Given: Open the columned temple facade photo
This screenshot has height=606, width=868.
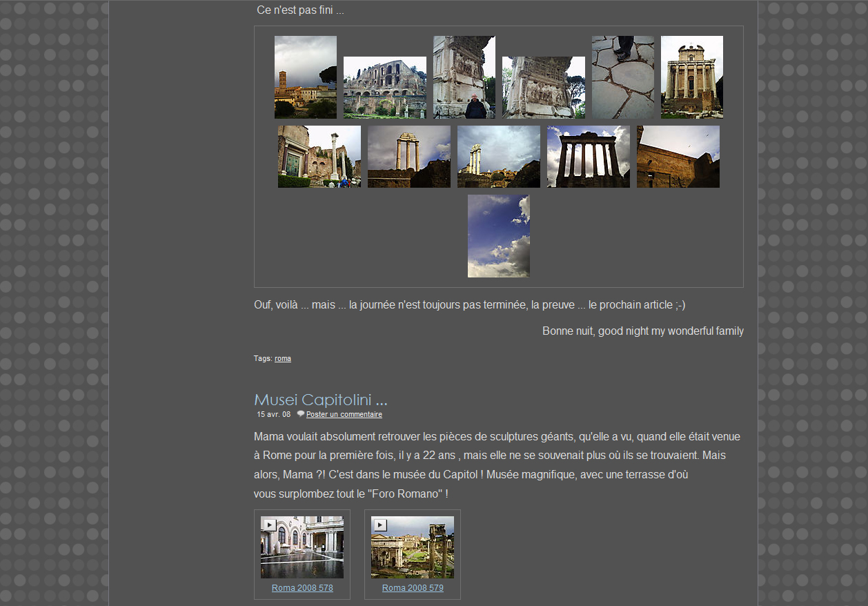Looking at the screenshot, I should click(x=692, y=77).
